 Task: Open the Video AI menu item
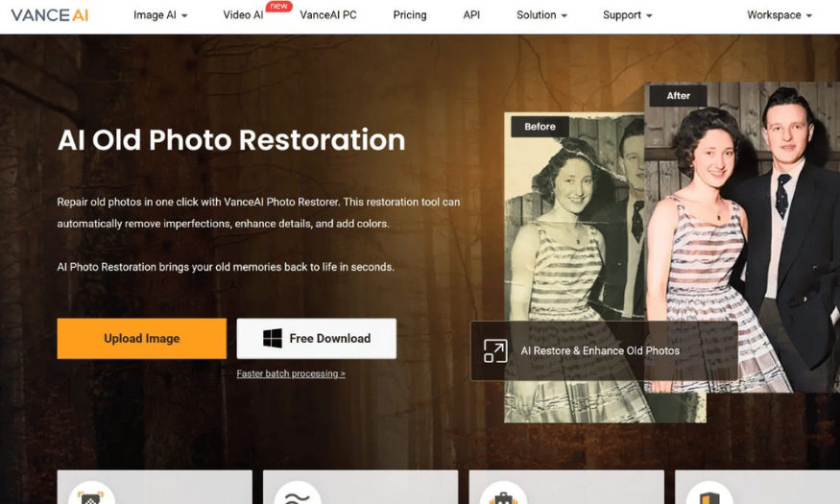coord(243,15)
